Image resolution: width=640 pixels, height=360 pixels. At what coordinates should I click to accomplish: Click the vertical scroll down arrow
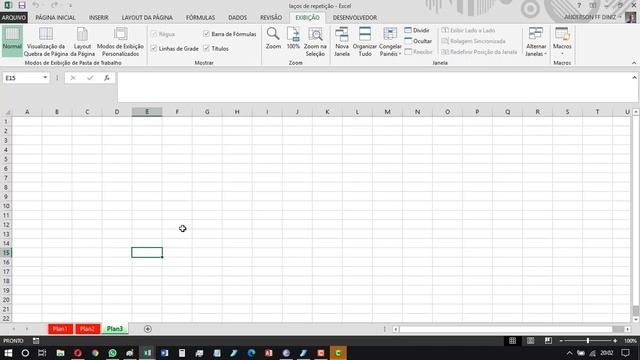coord(636,320)
